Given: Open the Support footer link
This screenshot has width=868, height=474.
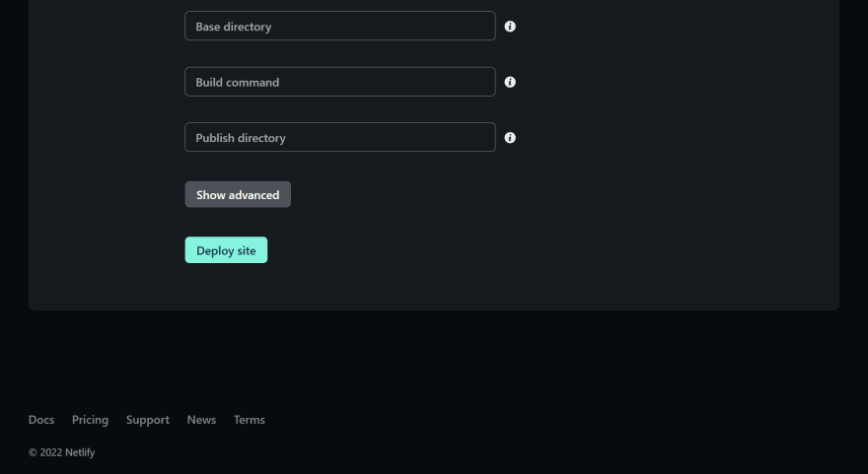Looking at the screenshot, I should (x=148, y=420).
